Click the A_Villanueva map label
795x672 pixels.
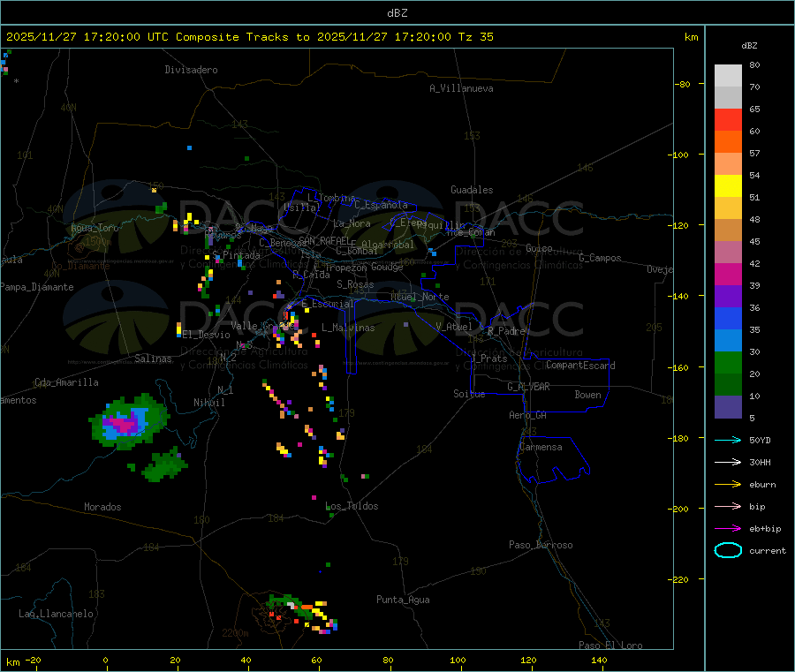coord(461,88)
